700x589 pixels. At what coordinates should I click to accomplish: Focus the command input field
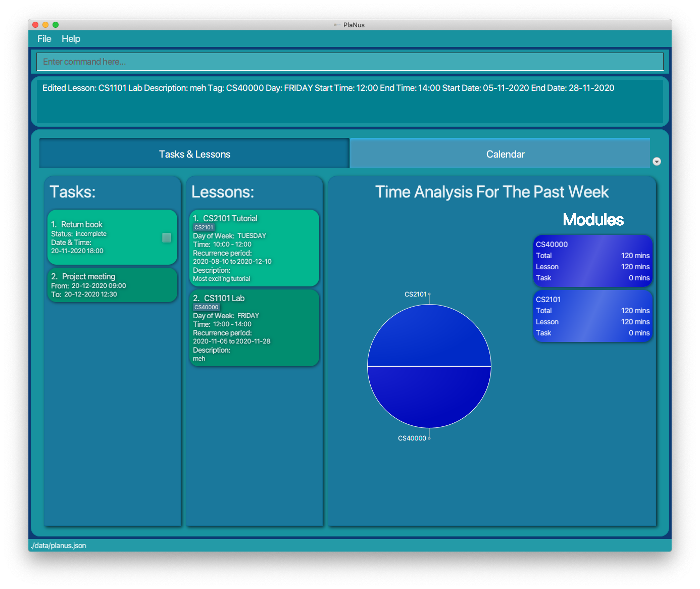click(x=349, y=62)
